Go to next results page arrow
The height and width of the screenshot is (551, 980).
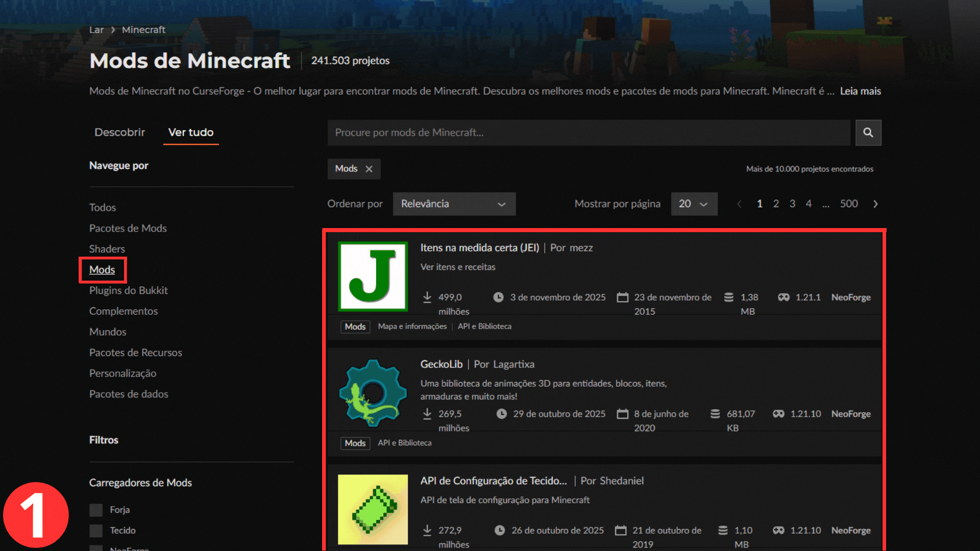click(x=875, y=204)
